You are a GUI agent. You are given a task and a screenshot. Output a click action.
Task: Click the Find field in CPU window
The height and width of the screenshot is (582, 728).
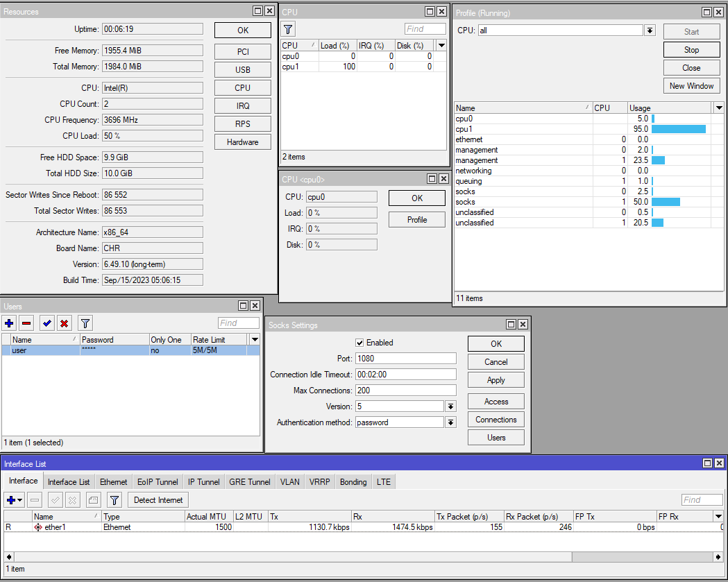pyautogui.click(x=425, y=29)
